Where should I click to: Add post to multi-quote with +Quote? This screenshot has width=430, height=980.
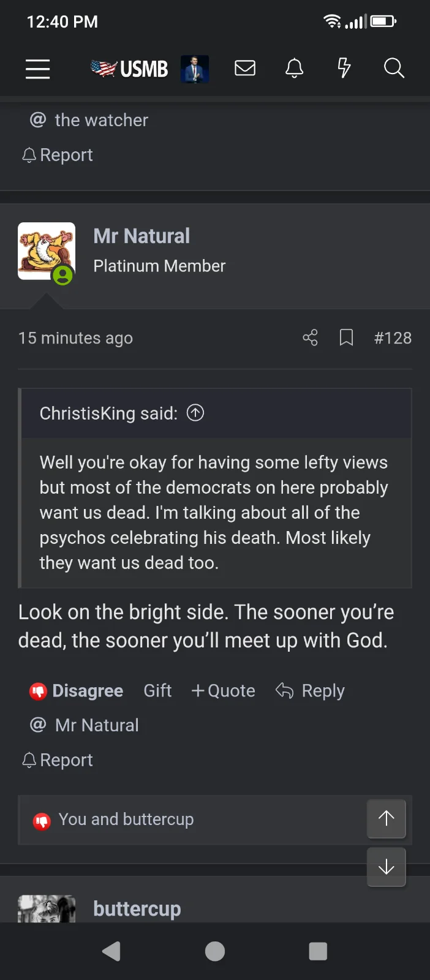(x=223, y=691)
